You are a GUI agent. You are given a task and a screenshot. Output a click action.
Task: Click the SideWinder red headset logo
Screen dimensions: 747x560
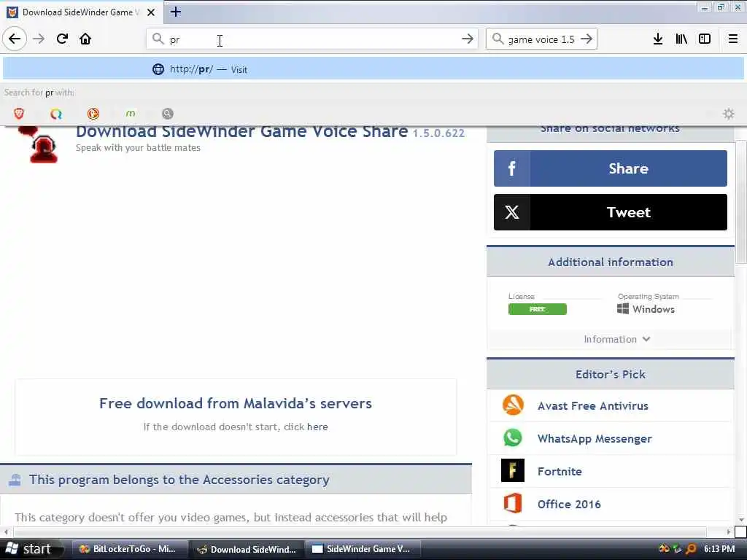40,145
